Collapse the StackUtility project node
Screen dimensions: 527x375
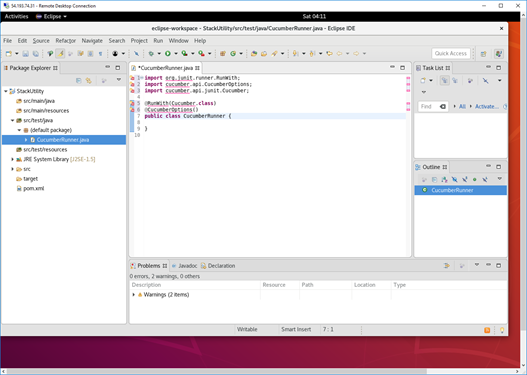(x=6, y=91)
